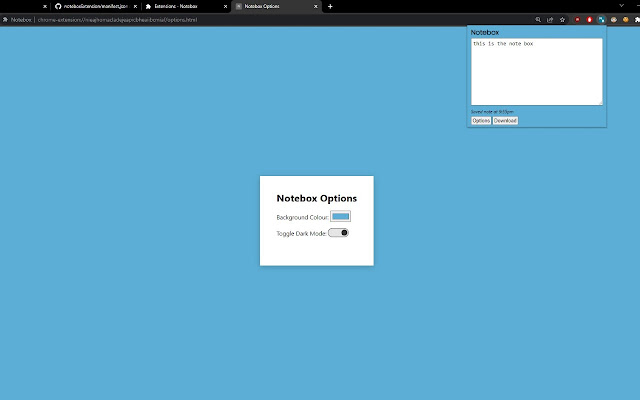Click the Download button in Notebox popup
This screenshot has width=640, height=400.
point(505,121)
